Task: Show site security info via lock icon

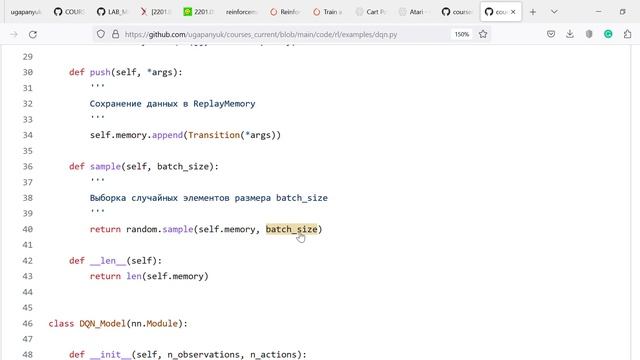Action: [116, 34]
